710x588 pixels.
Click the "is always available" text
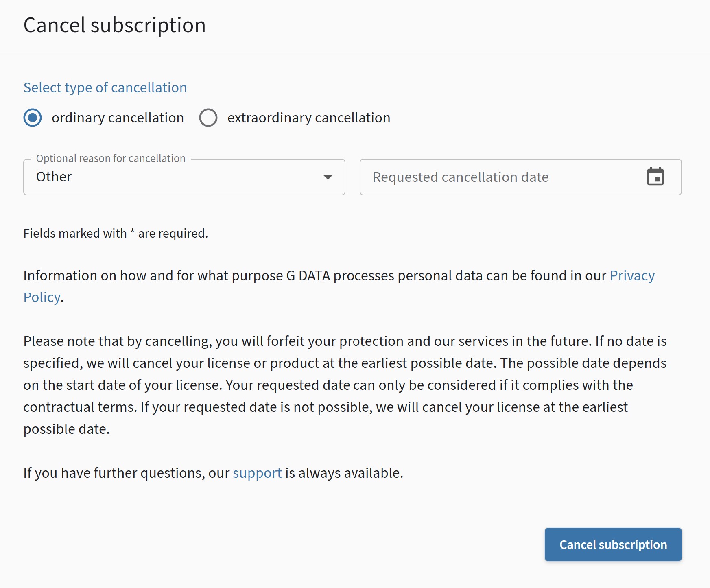[344, 473]
